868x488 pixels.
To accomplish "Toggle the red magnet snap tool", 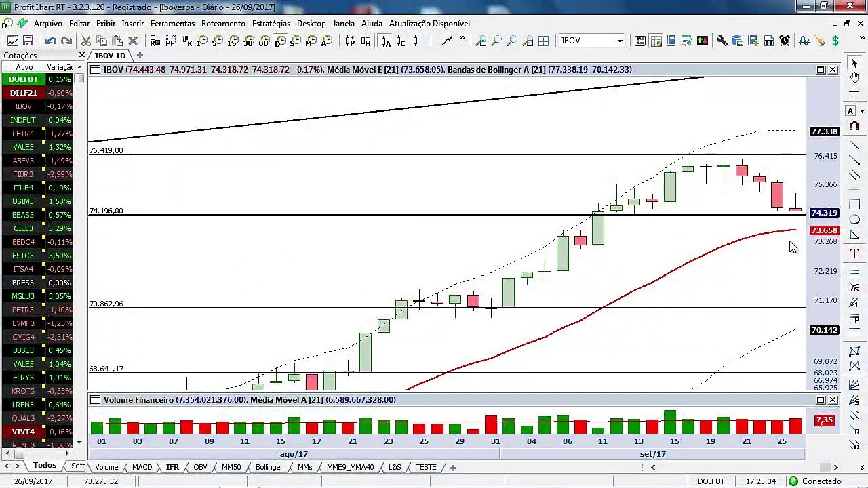I will (x=854, y=126).
